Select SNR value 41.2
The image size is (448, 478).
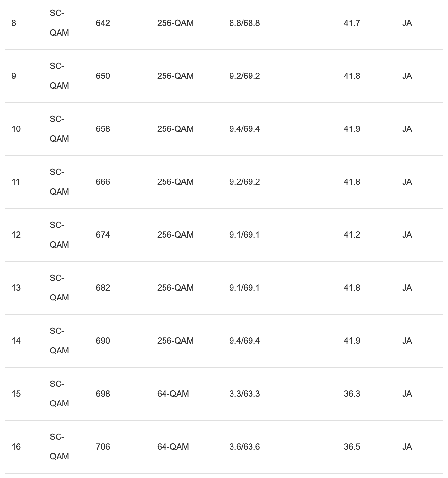[352, 235]
